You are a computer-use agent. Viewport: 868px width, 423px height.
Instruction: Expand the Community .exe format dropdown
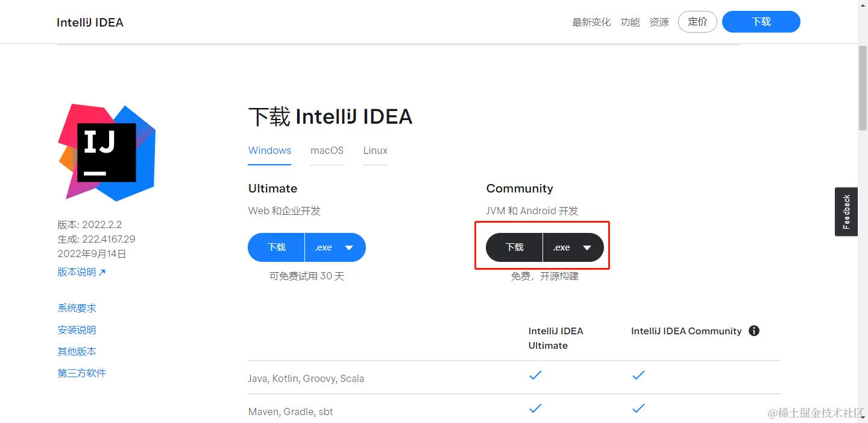click(574, 247)
